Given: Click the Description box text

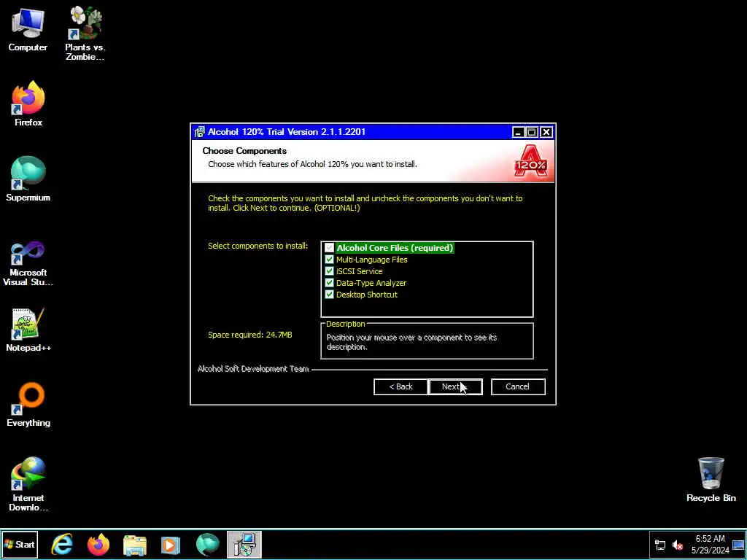Looking at the screenshot, I should pos(411,342).
